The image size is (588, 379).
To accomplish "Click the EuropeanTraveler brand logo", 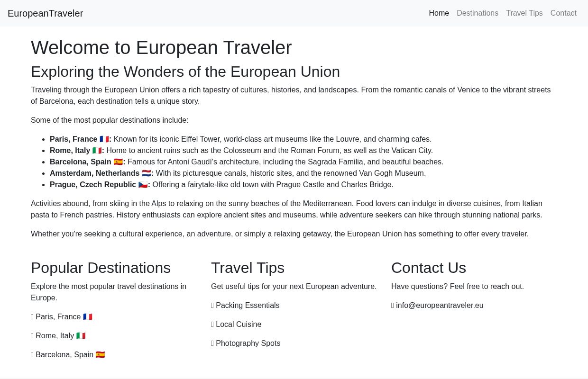I will tap(45, 13).
